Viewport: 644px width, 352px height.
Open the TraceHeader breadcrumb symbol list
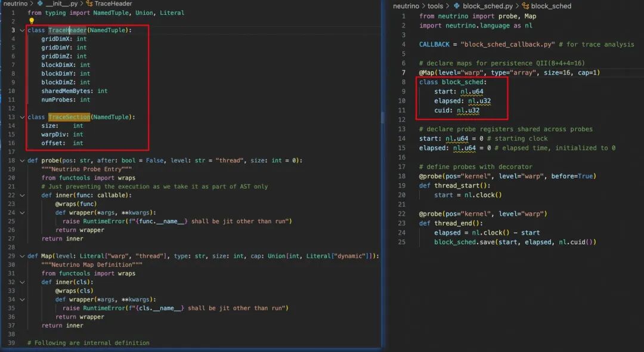tap(113, 4)
